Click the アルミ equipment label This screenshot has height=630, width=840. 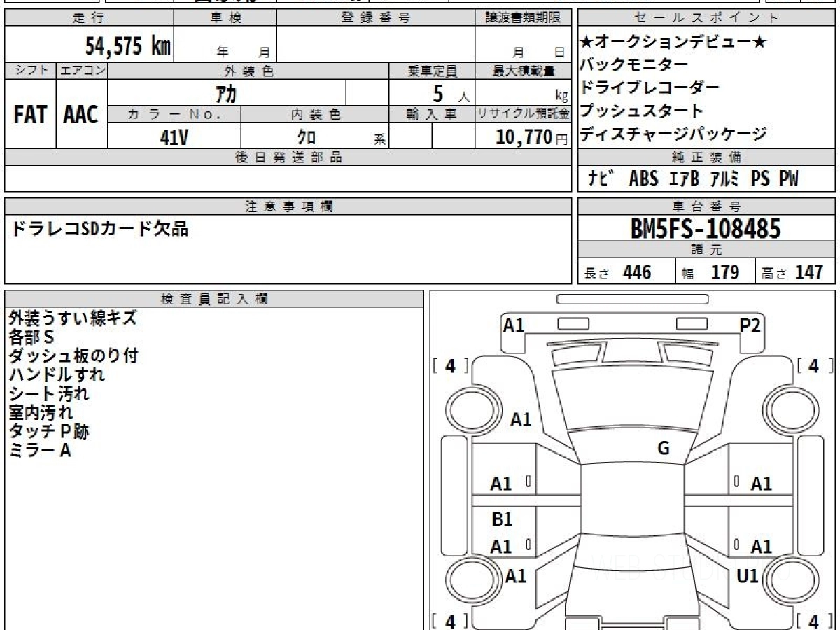(724, 178)
